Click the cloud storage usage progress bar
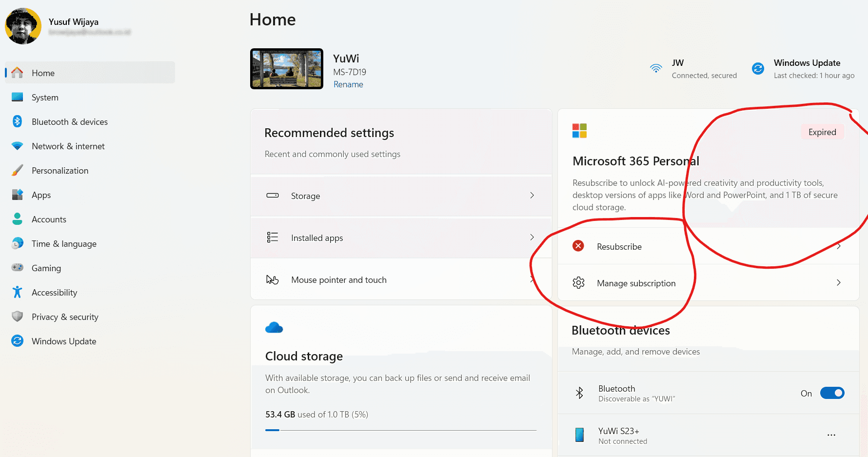This screenshot has height=457, width=868. click(401, 430)
